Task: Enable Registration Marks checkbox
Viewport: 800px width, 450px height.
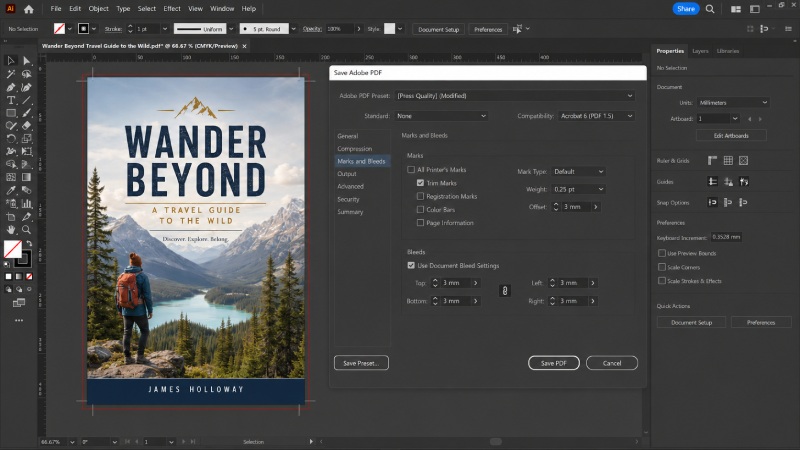Action: (420, 196)
